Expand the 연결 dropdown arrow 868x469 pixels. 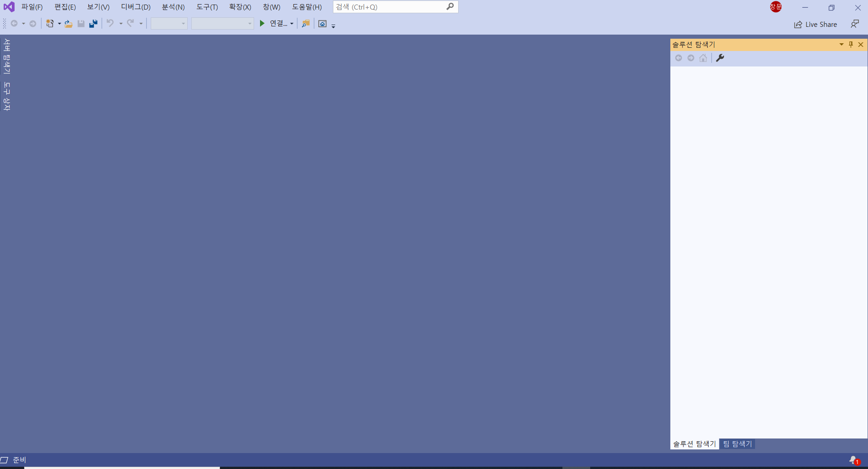tap(291, 24)
